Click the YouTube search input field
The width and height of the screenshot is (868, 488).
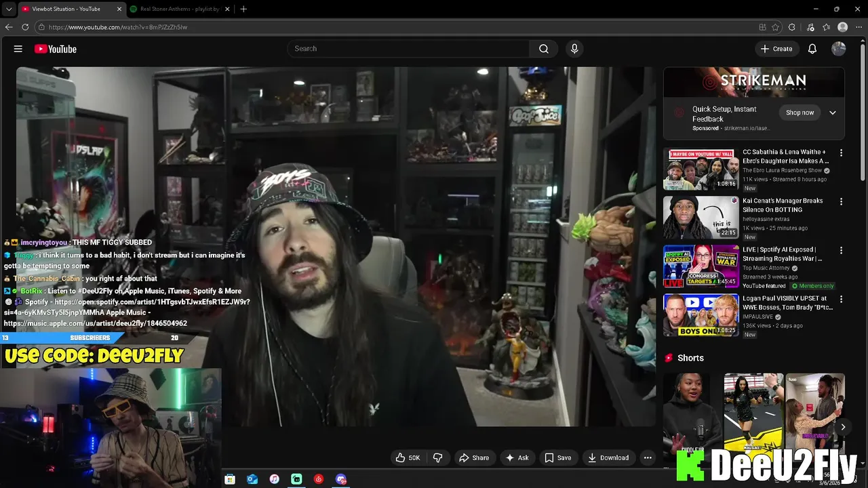408,49
